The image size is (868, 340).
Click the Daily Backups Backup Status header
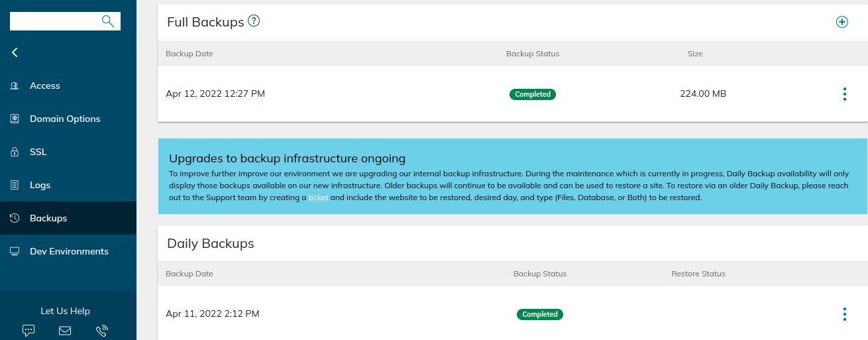pyautogui.click(x=540, y=274)
